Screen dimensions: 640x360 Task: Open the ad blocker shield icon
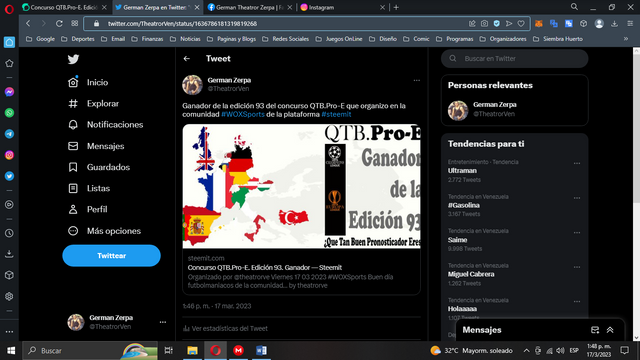coord(496,24)
